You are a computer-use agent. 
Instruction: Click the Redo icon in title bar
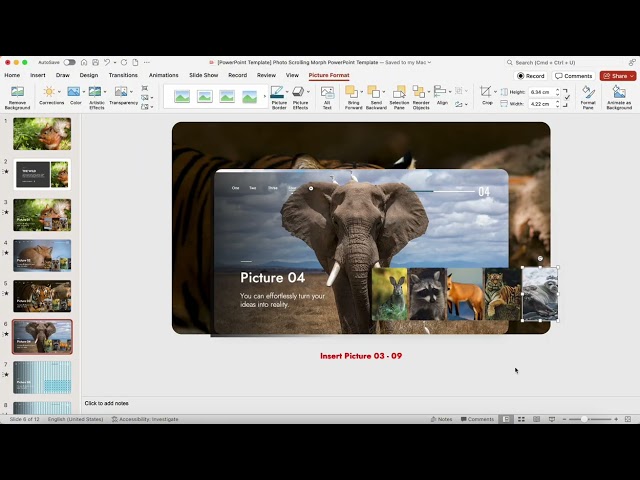tap(124, 62)
